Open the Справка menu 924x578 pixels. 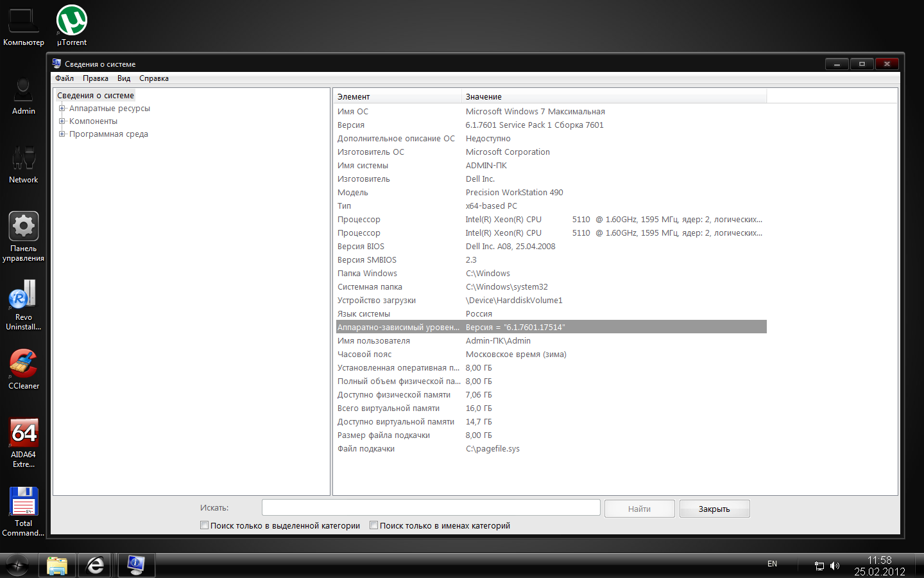[154, 78]
